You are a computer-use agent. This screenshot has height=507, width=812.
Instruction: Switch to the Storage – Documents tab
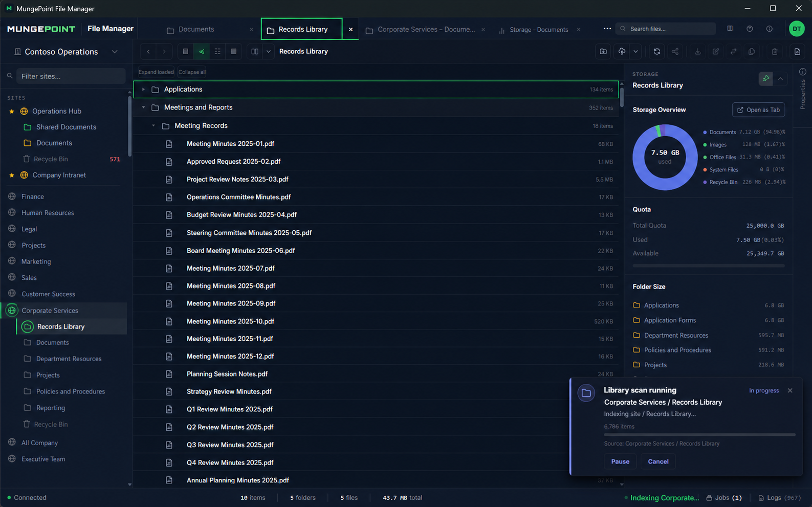coord(539,30)
